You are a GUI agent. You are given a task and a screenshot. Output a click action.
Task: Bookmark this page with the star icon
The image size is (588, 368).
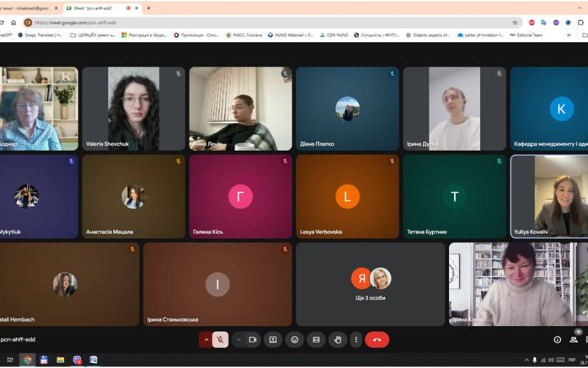(514, 22)
